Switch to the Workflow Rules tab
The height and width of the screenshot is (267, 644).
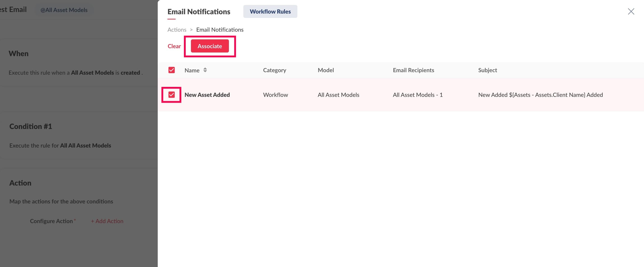coord(270,12)
